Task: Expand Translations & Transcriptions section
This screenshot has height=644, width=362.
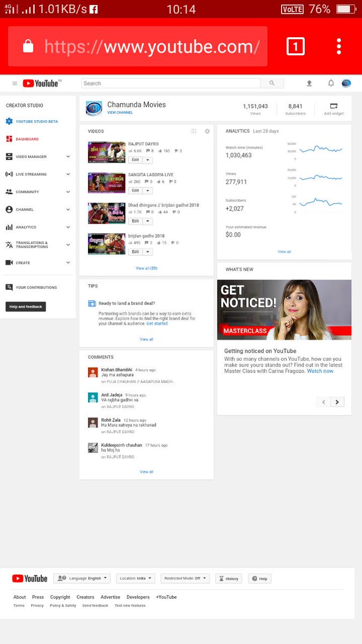Action: point(68,245)
